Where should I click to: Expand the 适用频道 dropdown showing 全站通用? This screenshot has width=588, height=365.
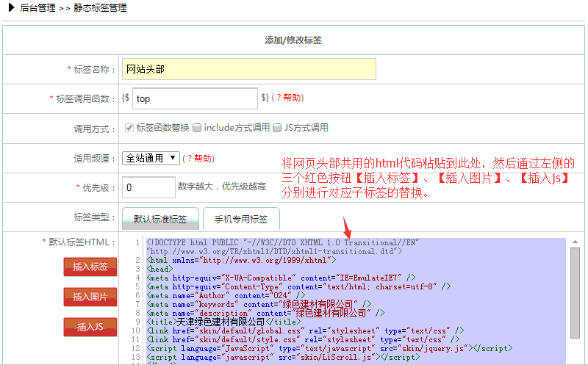pos(151,158)
